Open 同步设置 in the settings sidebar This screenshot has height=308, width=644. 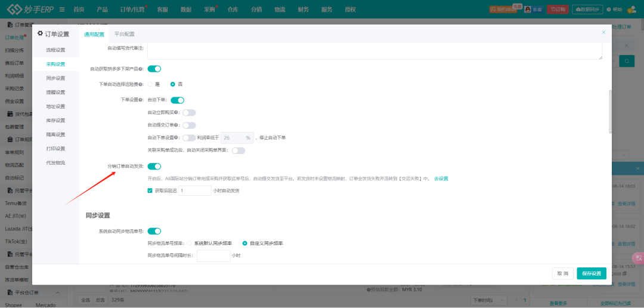coord(55,78)
